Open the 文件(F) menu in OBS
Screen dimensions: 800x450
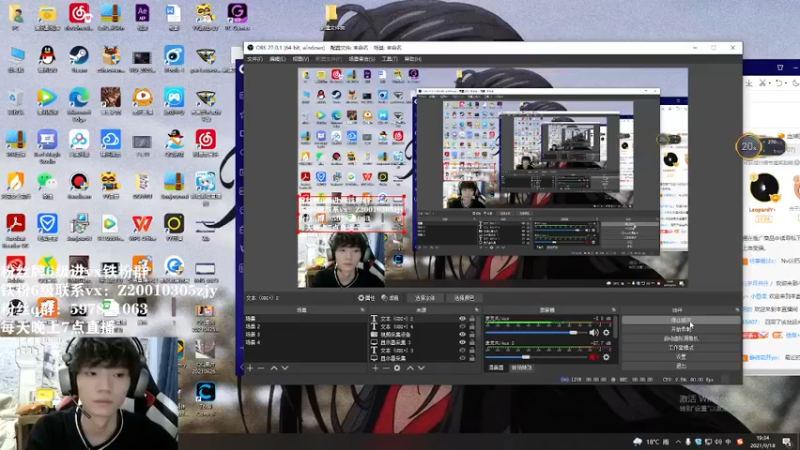255,59
